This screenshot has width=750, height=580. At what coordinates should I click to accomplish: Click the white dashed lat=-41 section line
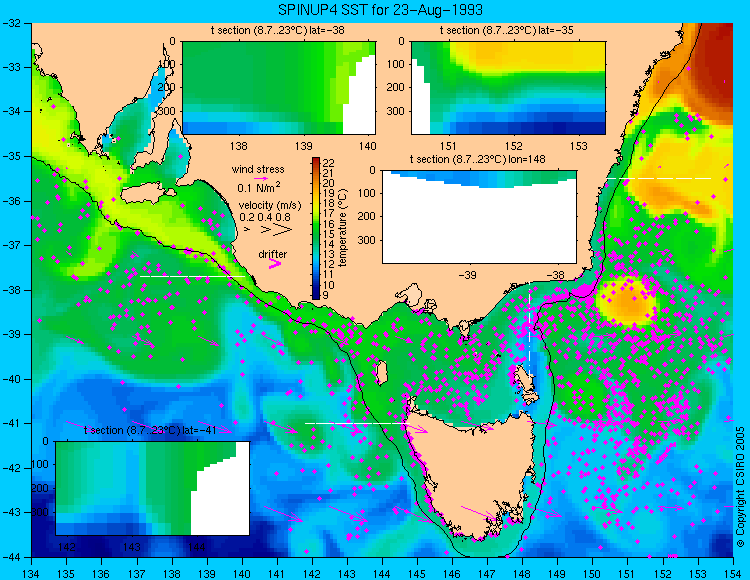click(x=356, y=423)
